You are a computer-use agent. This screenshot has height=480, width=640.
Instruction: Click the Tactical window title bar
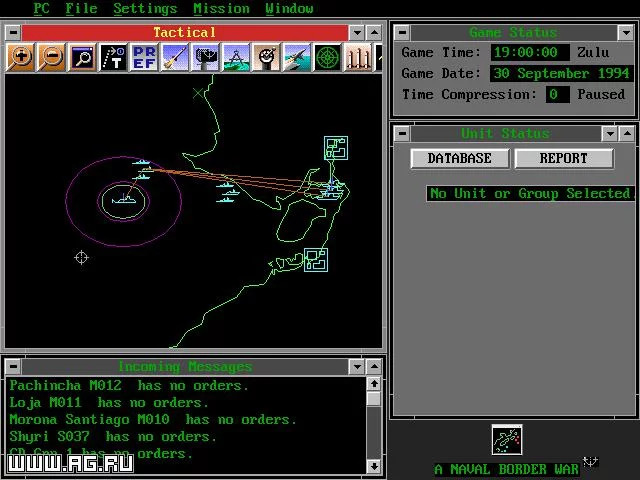point(185,33)
